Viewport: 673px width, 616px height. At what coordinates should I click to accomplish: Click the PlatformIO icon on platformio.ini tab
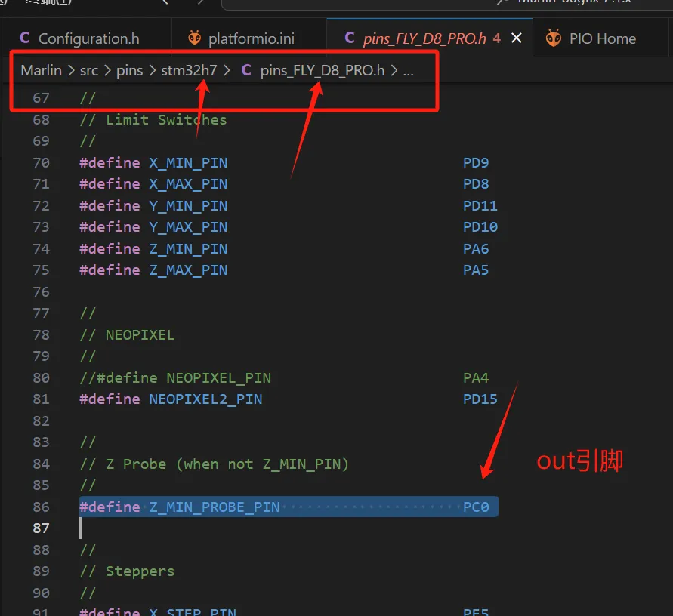tap(195, 38)
